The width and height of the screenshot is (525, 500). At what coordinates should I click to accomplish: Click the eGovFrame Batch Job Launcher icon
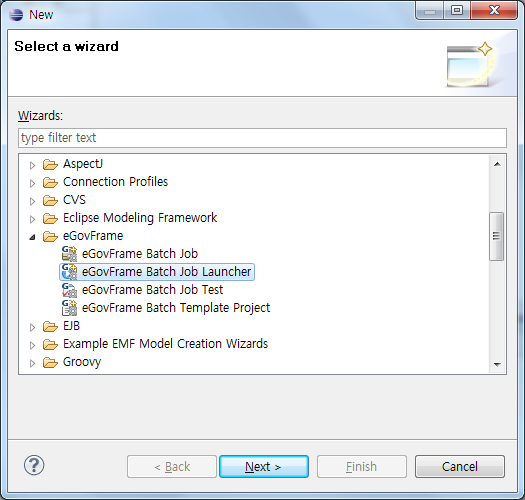point(69,272)
